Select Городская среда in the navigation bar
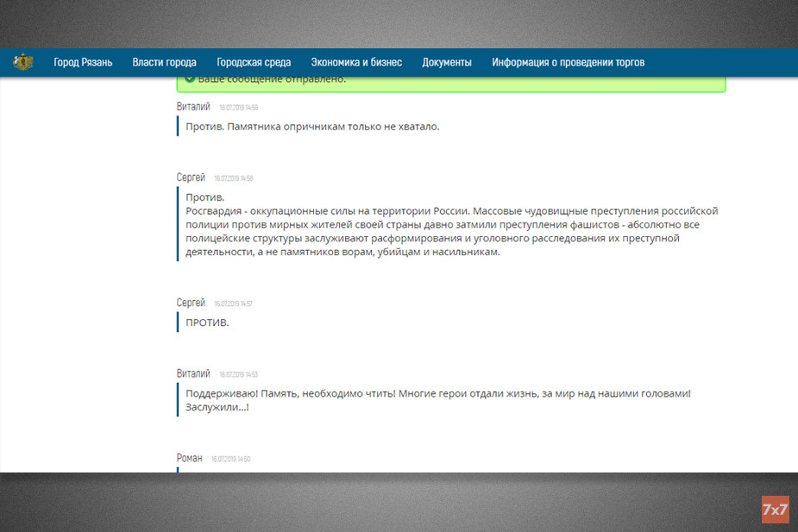 254,62
